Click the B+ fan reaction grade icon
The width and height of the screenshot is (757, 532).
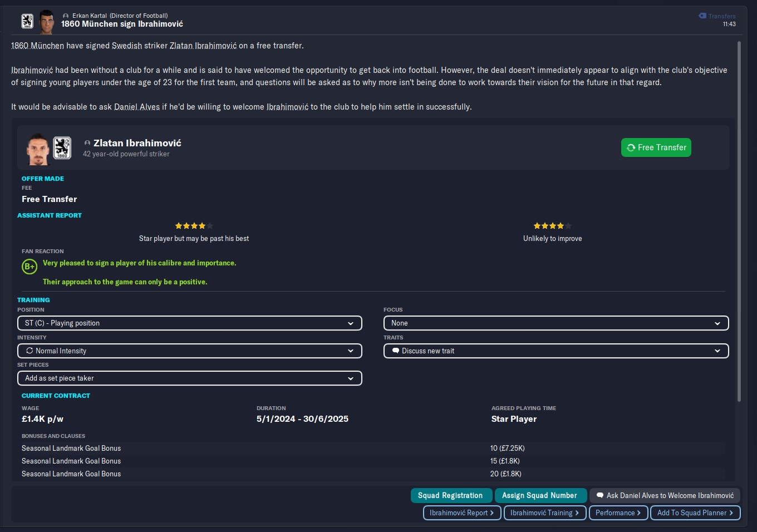(x=29, y=267)
